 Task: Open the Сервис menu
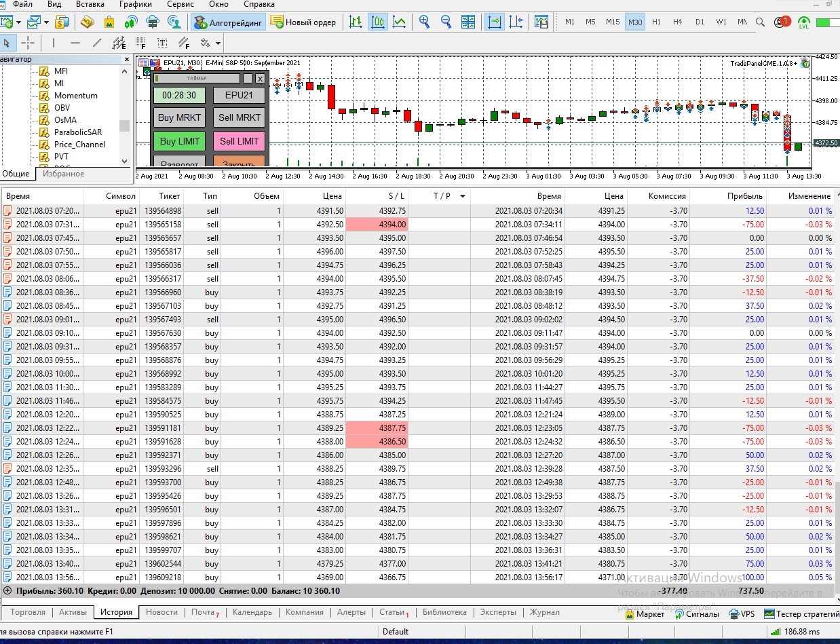point(180,4)
